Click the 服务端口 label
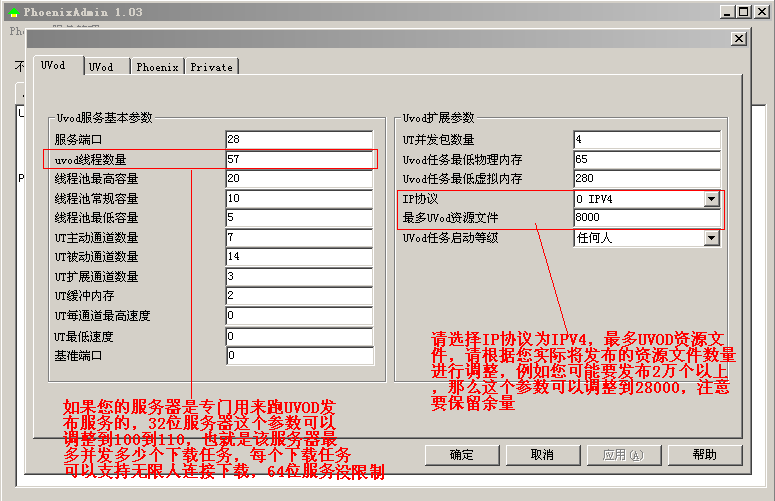The image size is (775, 501). [79, 140]
